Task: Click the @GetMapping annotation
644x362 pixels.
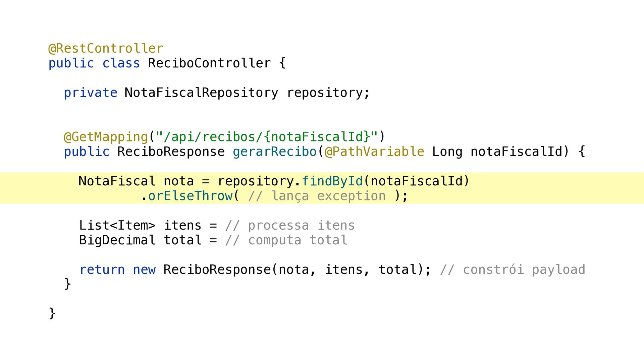Action: 106,137
